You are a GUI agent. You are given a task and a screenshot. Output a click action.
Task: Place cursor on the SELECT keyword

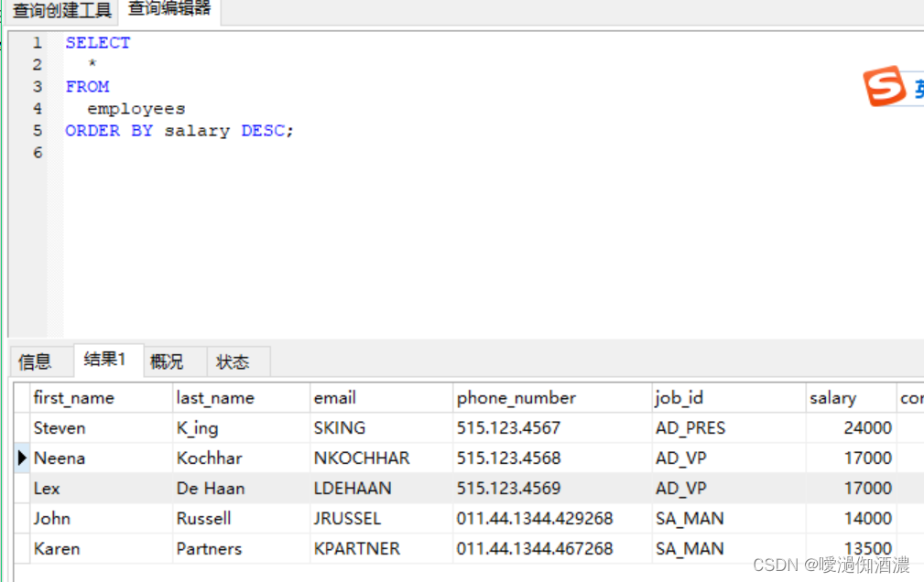pyautogui.click(x=96, y=42)
